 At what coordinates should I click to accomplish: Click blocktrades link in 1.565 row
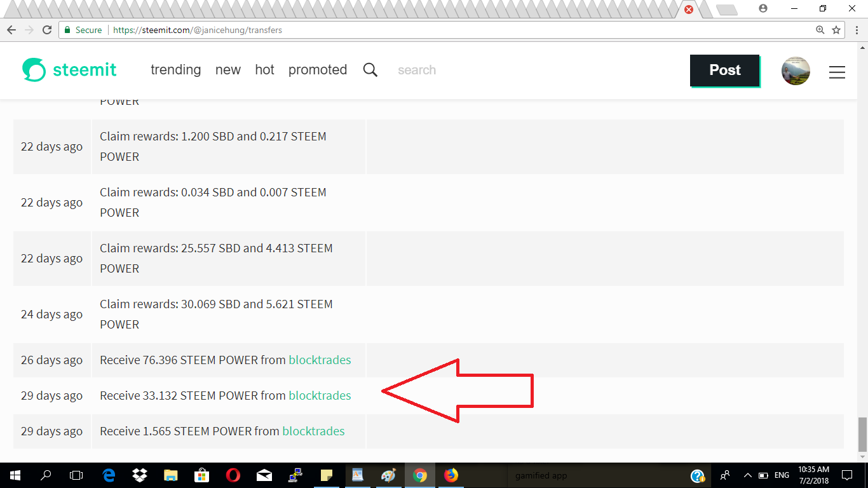313,431
